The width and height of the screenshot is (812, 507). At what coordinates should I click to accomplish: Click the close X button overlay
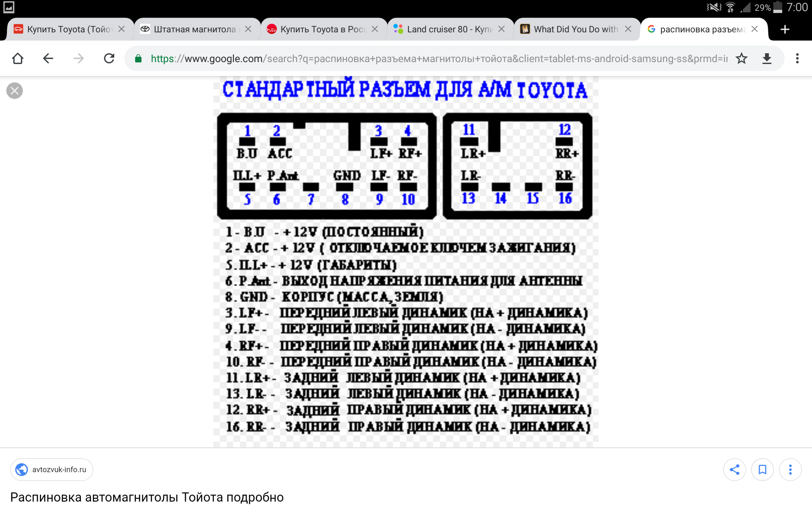(x=15, y=91)
